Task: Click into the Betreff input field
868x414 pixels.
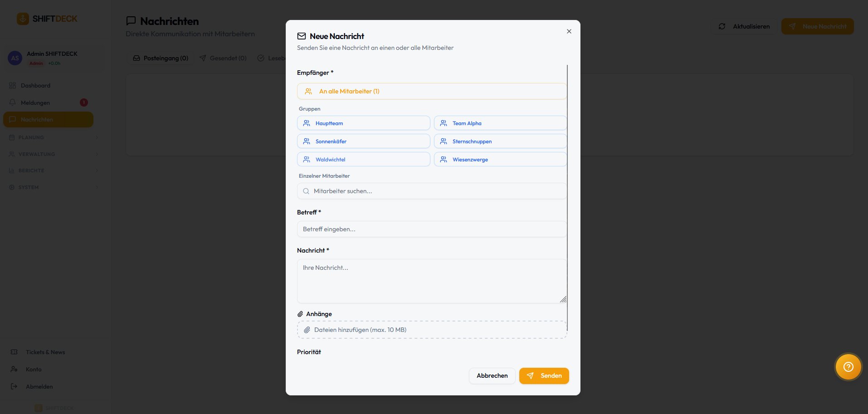Action: click(432, 229)
